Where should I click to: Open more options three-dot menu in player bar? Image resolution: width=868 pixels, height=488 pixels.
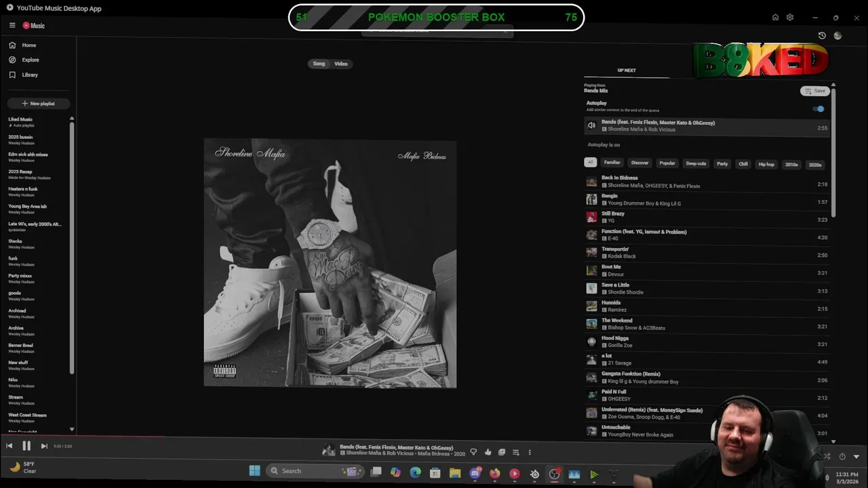(x=530, y=452)
